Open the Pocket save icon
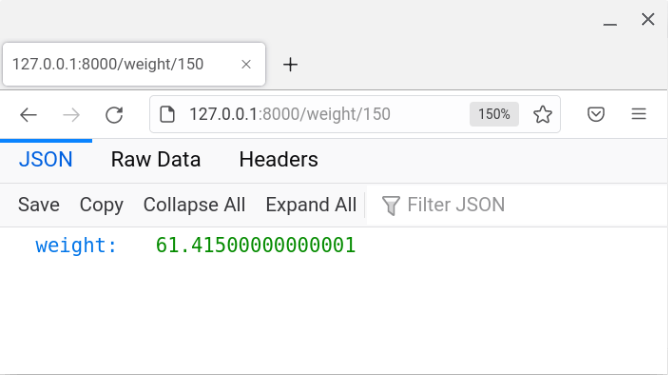The height and width of the screenshot is (375, 668). click(x=596, y=114)
